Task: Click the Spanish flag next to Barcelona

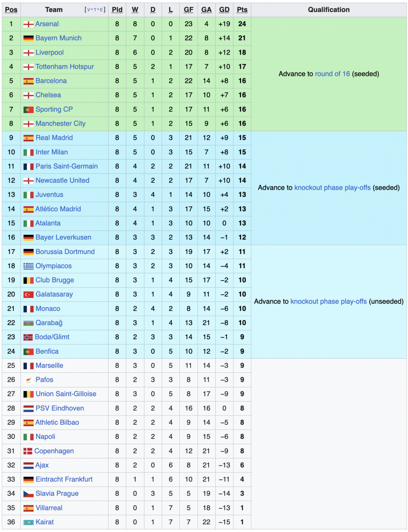Action: 28,81
